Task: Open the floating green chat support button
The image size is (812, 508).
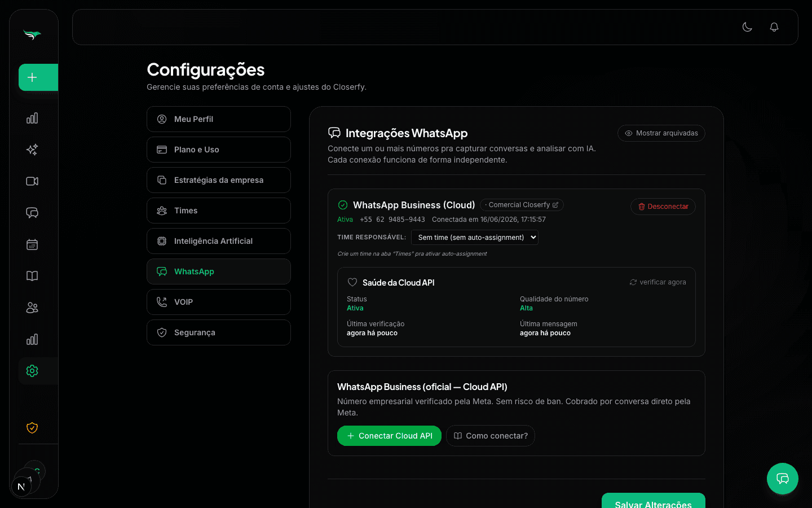Action: click(x=783, y=479)
